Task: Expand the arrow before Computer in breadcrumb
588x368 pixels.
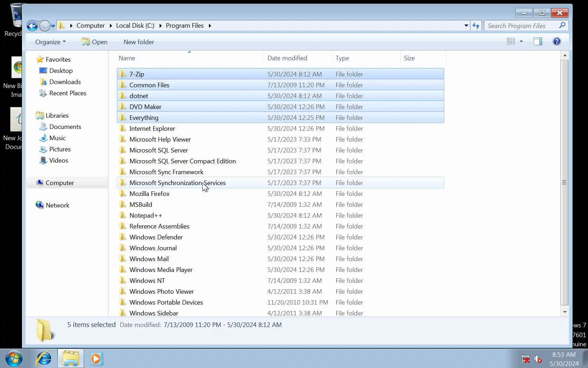Action: [71, 26]
